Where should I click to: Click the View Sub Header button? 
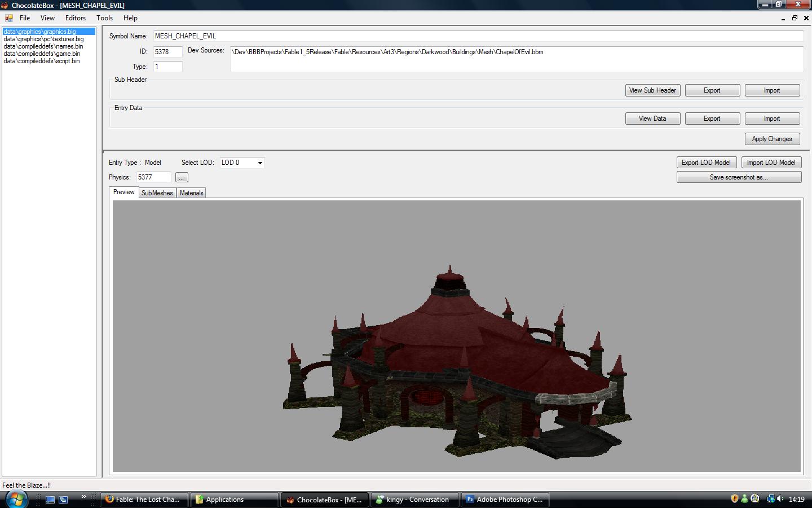tap(652, 90)
